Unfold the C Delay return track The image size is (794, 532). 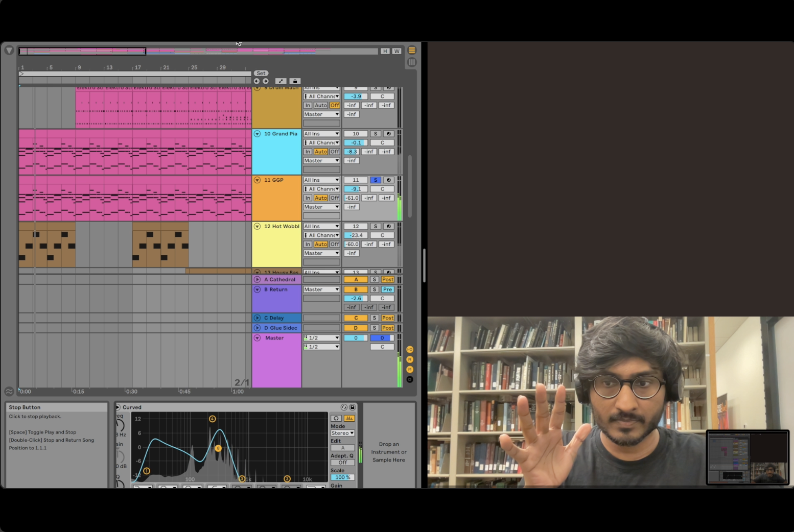pyautogui.click(x=258, y=318)
